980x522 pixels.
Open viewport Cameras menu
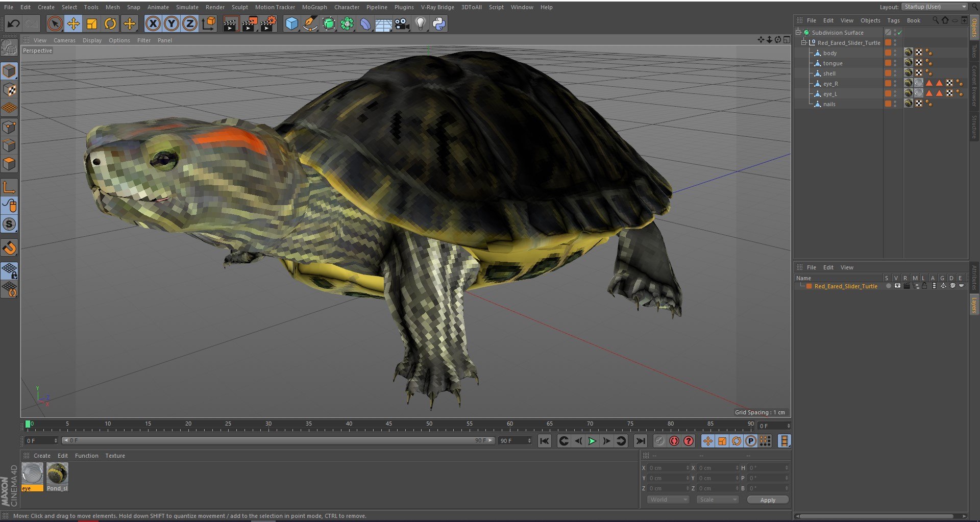point(64,40)
